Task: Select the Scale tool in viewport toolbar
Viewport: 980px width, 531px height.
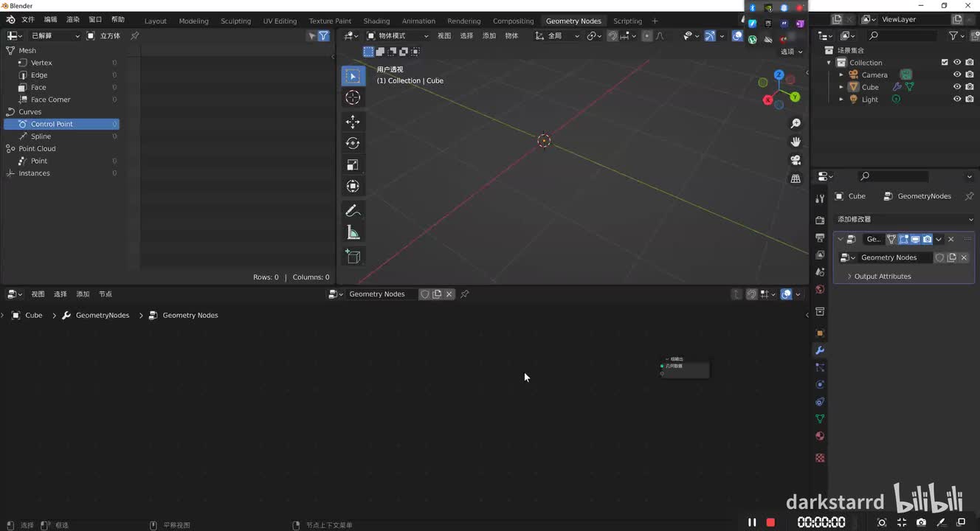Action: coord(353,165)
